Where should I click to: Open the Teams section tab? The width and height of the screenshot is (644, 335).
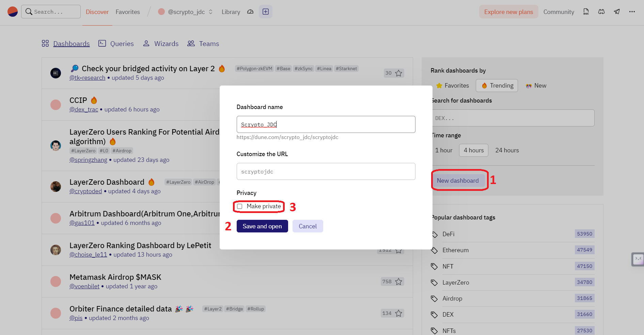(x=209, y=44)
